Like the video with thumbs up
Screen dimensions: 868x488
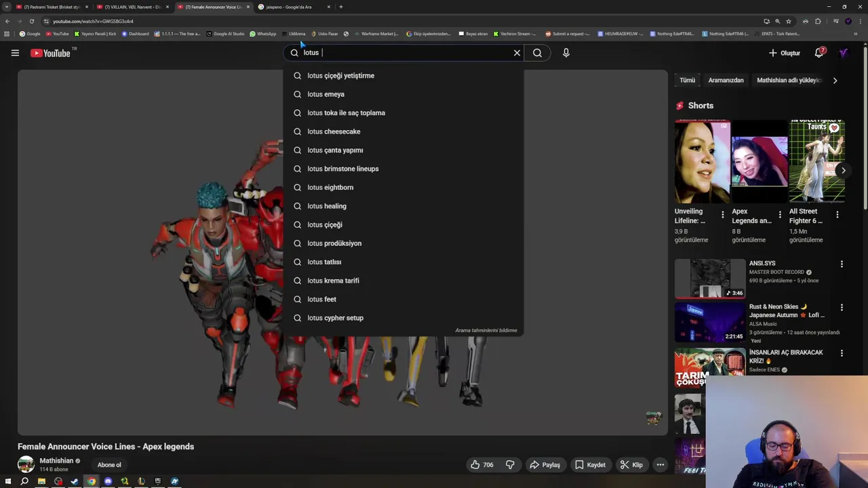(x=484, y=465)
